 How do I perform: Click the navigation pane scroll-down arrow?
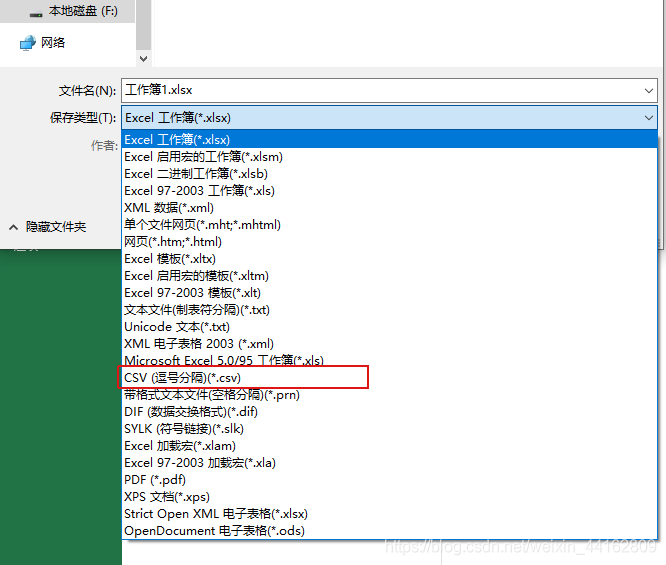(x=144, y=59)
